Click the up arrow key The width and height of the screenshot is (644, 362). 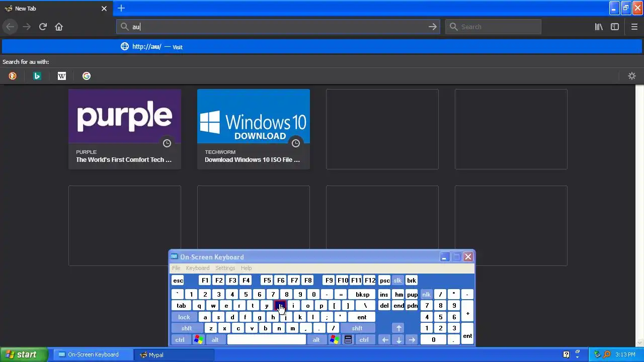[398, 328]
